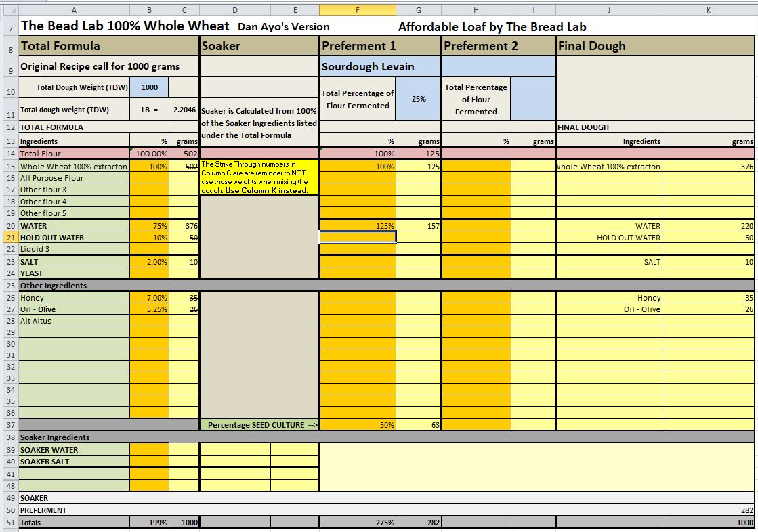This screenshot has height=532, width=758.
Task: Click the Affordable Loaf by The Bread Lab cell
Action: point(492,27)
